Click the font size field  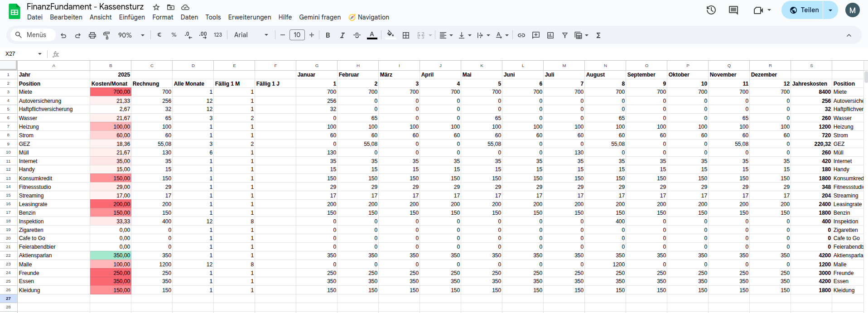tap(297, 35)
